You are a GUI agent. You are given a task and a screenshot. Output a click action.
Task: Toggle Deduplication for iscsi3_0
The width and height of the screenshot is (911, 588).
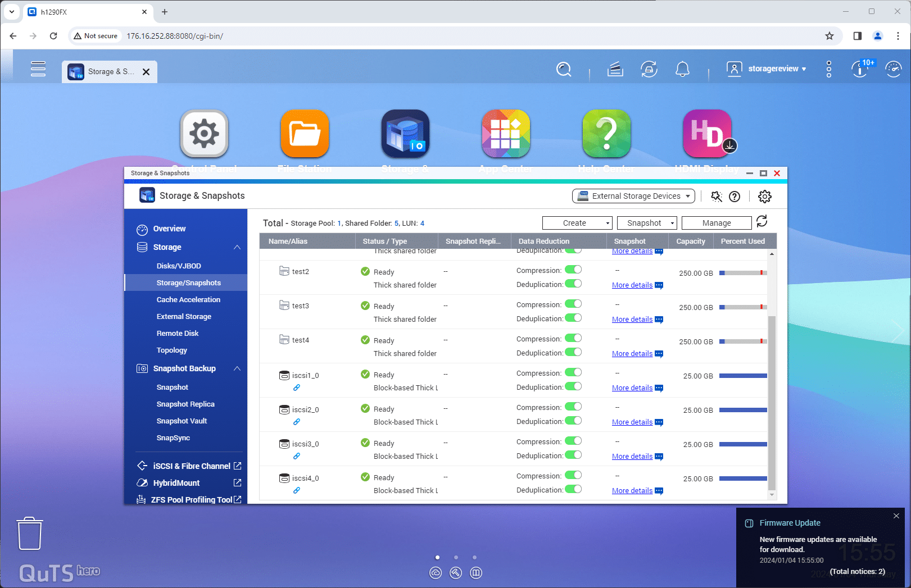[573, 455]
